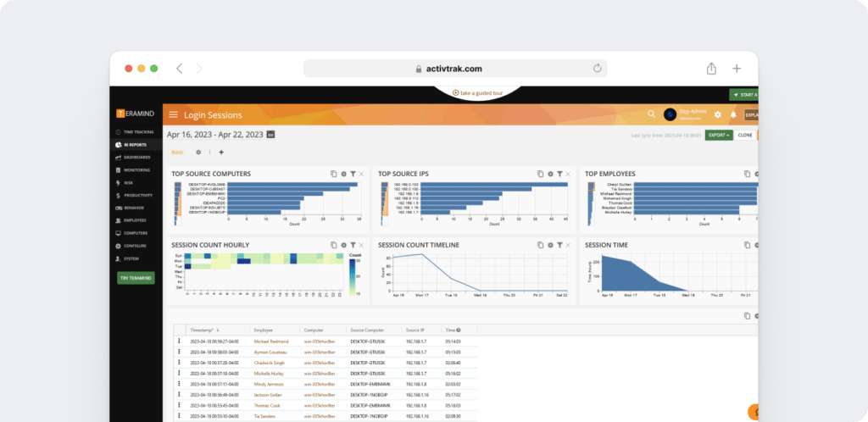
Task: Add a new tab with plus icon
Action: pos(221,153)
